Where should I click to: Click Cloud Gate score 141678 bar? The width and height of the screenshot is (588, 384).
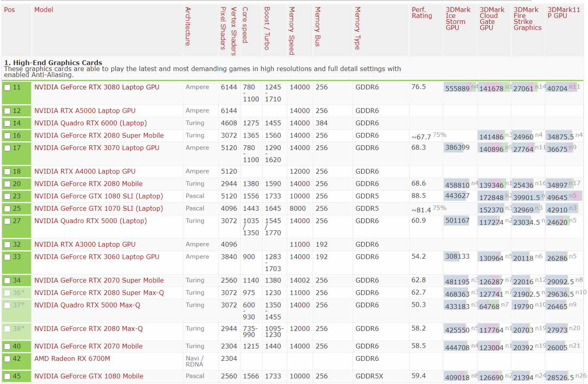pos(494,87)
